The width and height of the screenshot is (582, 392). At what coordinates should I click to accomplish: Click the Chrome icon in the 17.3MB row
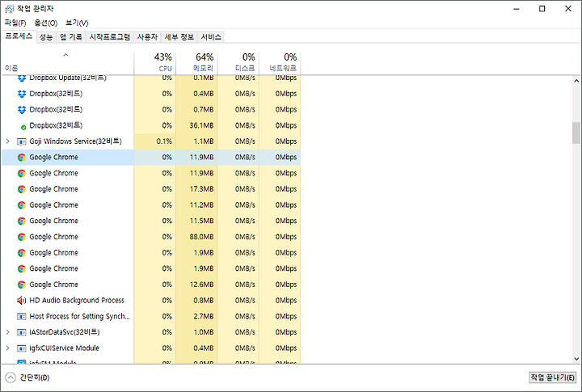click(x=22, y=189)
